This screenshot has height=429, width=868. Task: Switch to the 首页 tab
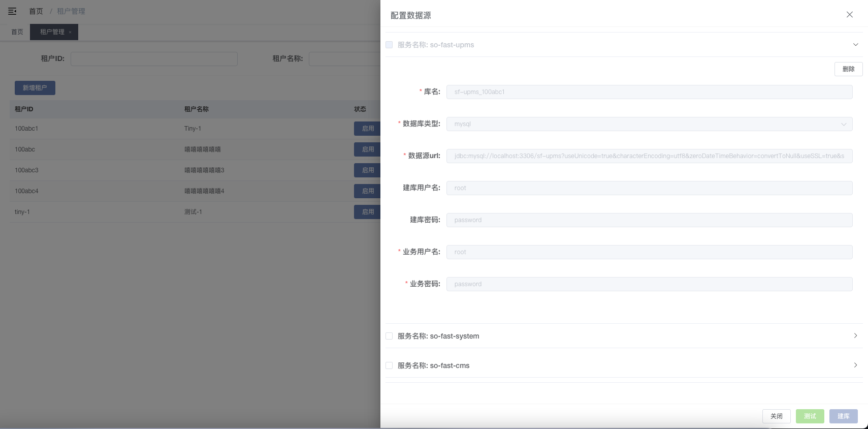(17, 32)
